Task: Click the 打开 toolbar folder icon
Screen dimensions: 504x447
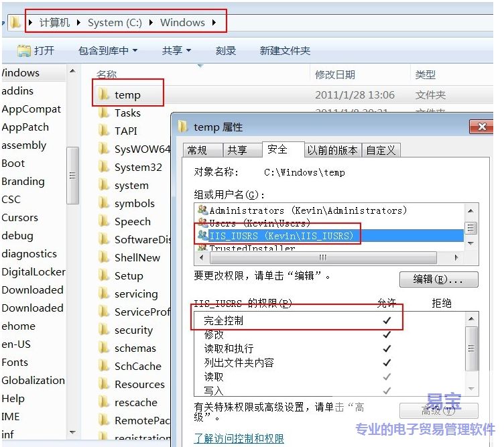Action: tap(24, 50)
